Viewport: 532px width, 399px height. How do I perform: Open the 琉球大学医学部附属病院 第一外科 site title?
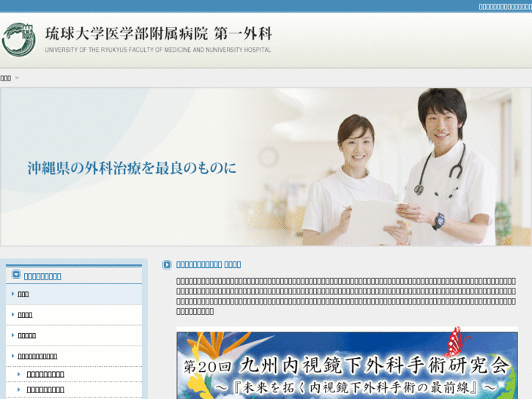coord(159,34)
